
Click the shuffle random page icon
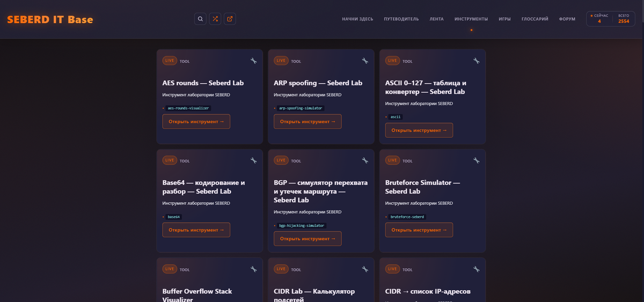tap(215, 19)
